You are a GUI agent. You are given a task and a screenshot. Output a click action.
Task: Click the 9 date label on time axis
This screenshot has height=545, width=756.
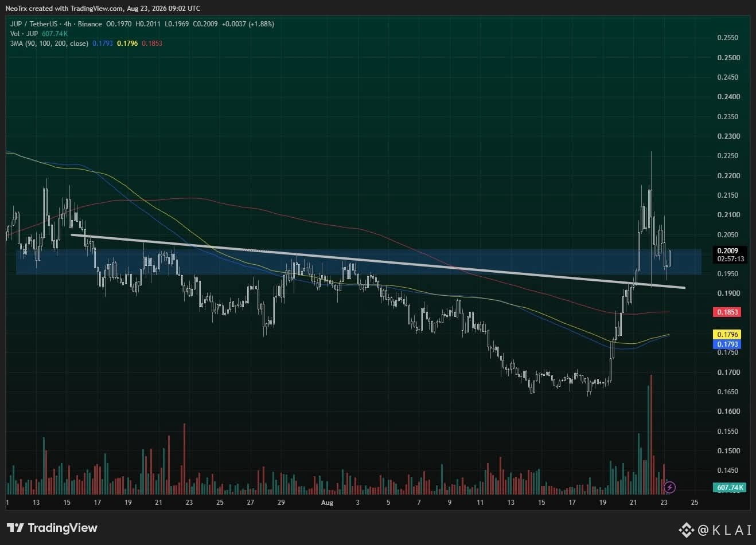[450, 503]
